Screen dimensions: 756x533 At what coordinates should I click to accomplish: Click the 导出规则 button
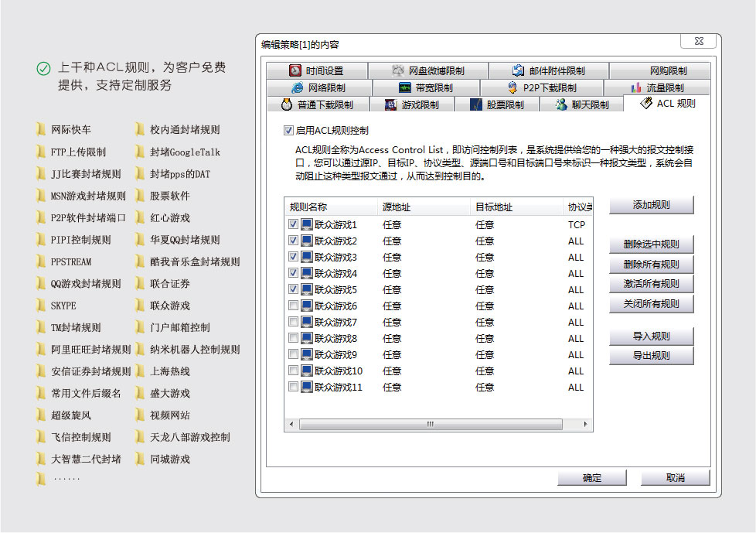pos(652,355)
